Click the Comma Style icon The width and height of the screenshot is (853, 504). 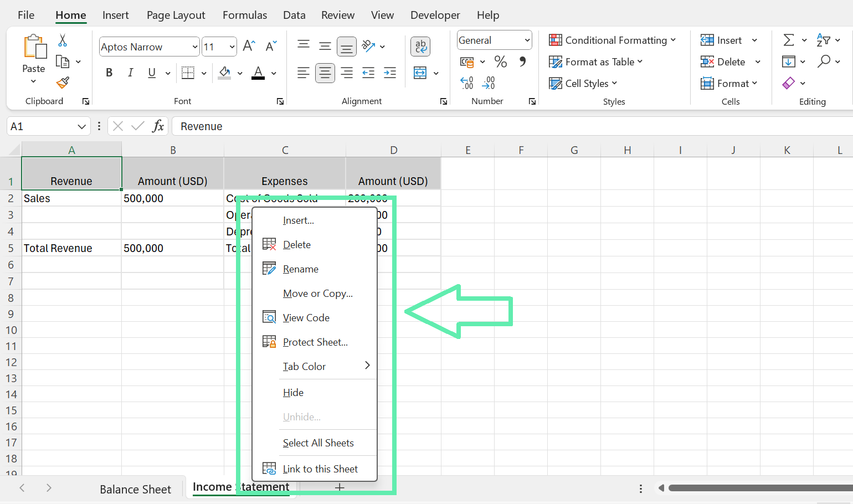pyautogui.click(x=522, y=61)
